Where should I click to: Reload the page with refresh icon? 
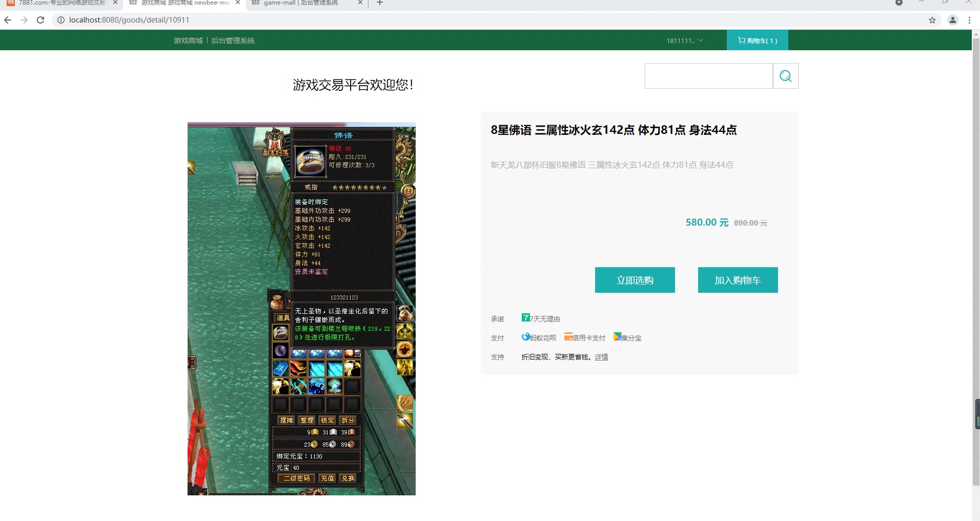pos(40,20)
